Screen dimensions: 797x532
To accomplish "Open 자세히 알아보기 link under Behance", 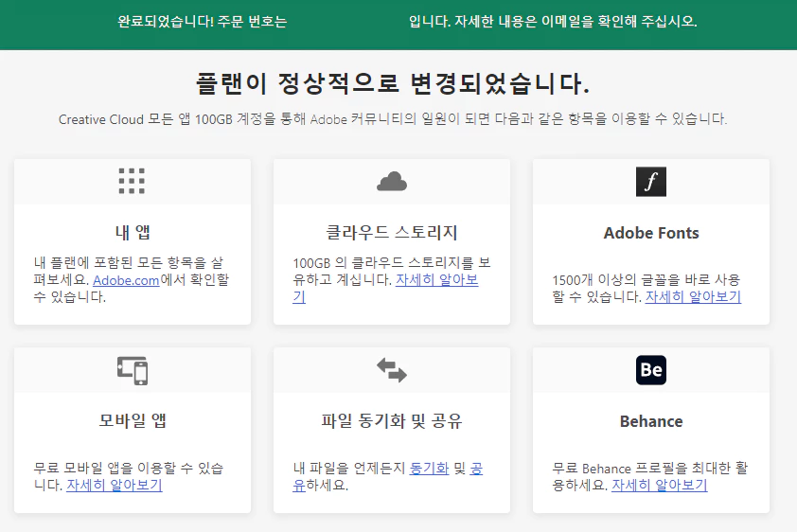I will coord(659,486).
